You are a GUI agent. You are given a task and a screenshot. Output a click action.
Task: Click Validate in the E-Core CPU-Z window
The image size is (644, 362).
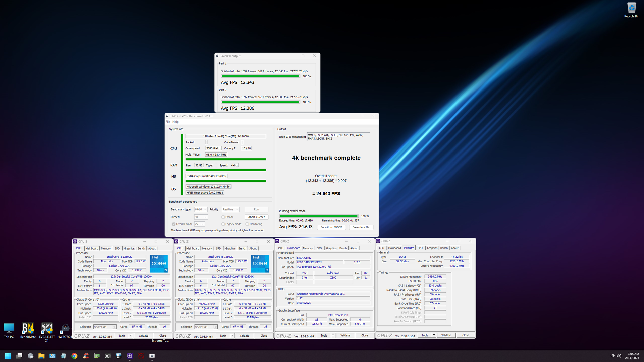[x=245, y=336]
